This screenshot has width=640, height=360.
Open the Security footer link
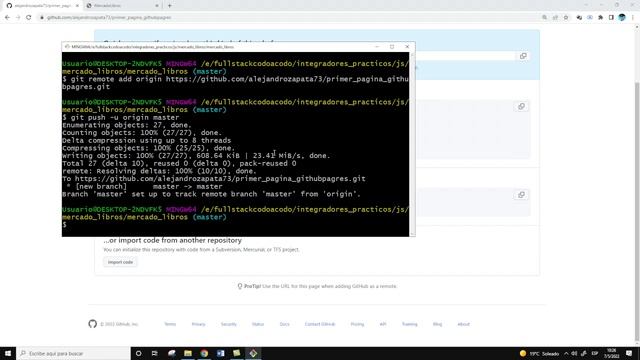(229, 324)
